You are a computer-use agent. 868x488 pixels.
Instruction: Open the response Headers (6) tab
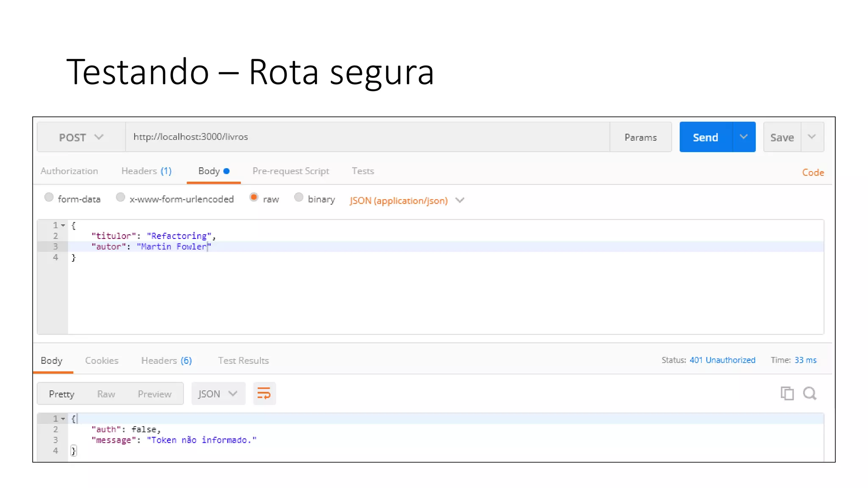coord(167,360)
